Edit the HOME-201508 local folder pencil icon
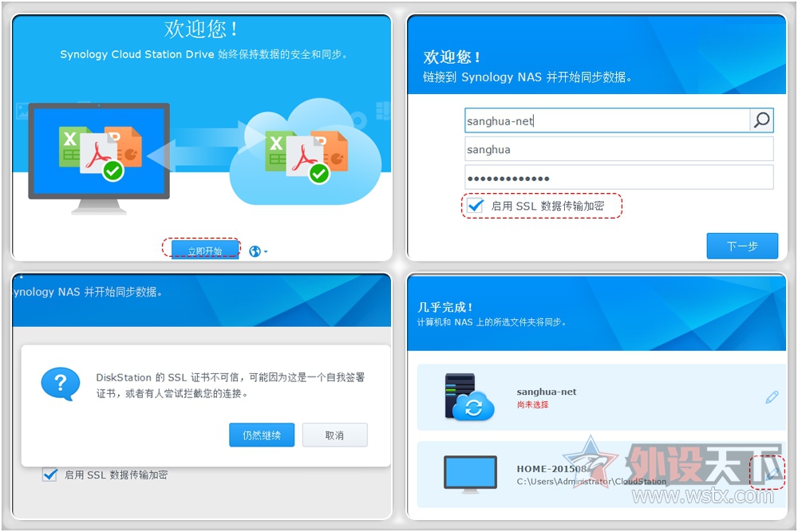Viewport: 798px width, 532px height. pos(772,474)
